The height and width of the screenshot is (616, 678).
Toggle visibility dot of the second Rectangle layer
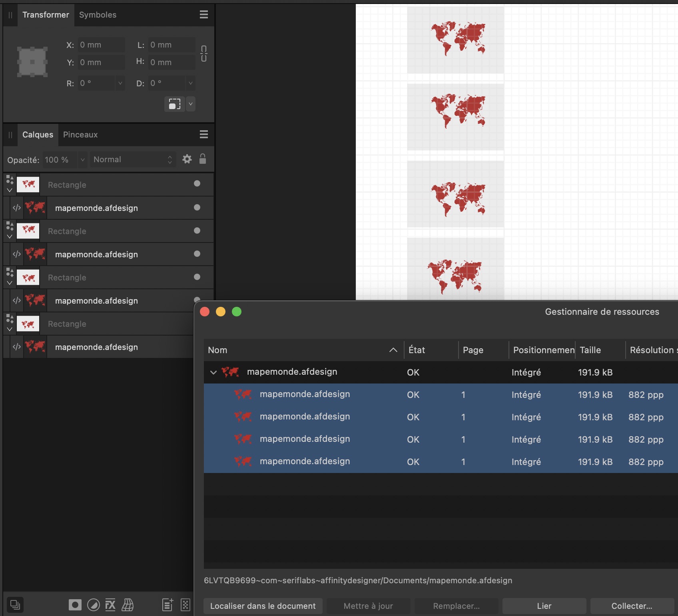197,231
